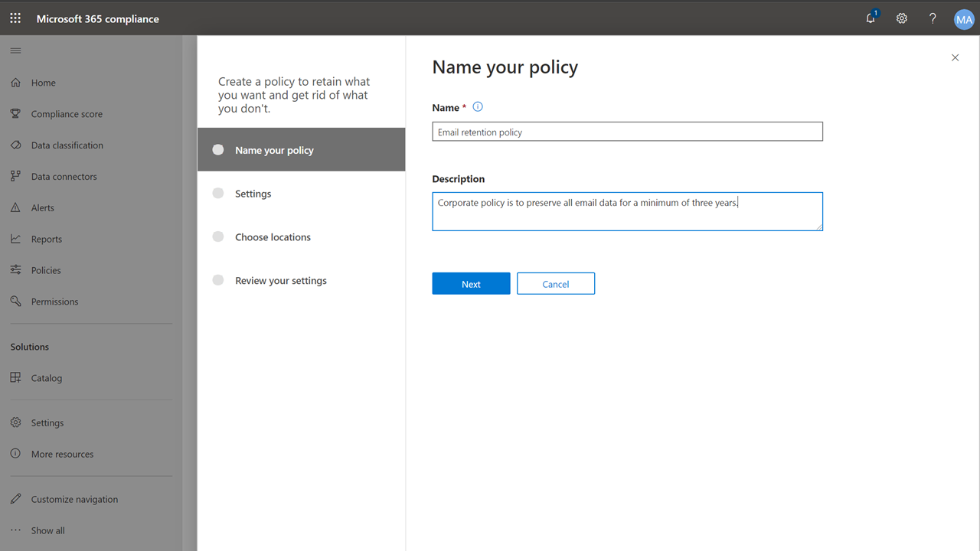Click the Cancel button
This screenshot has width=980, height=551.
[556, 283]
